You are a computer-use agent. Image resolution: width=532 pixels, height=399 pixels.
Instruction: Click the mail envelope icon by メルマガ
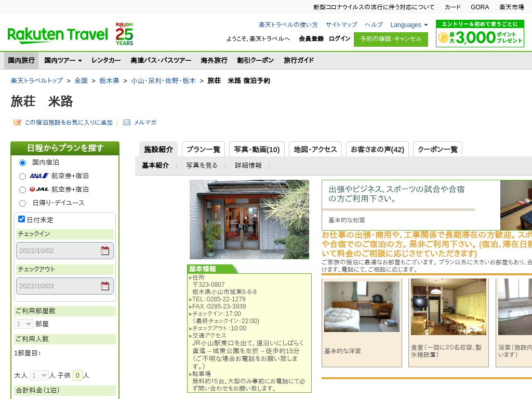tap(127, 123)
